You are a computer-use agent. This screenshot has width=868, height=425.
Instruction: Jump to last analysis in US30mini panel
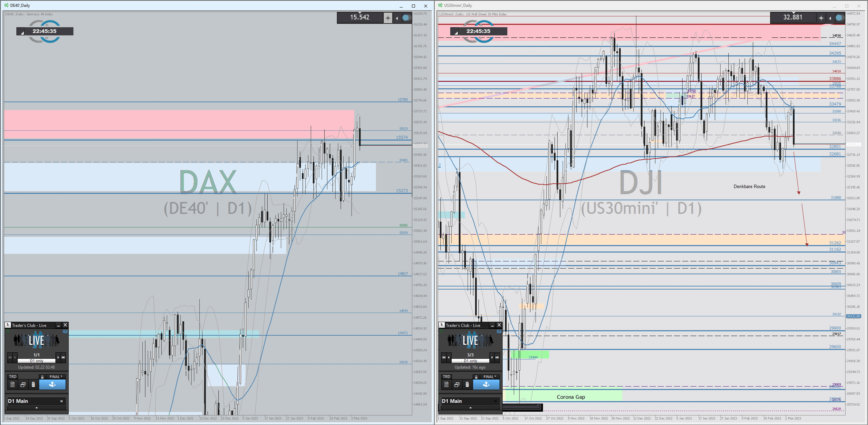coord(497,357)
